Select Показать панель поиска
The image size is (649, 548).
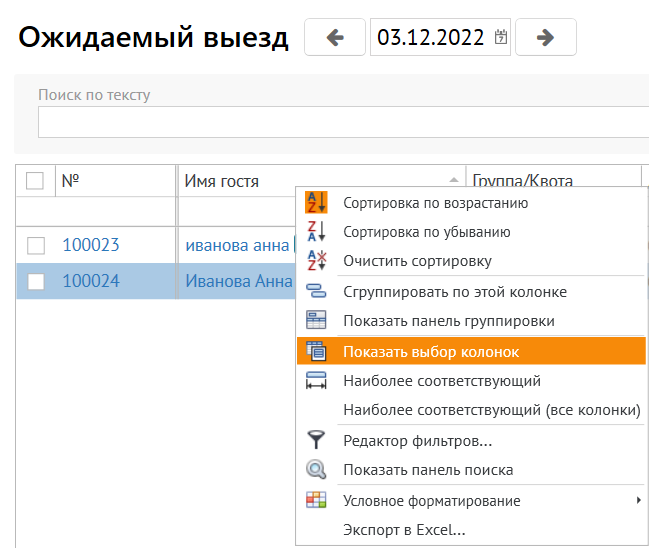click(471, 470)
